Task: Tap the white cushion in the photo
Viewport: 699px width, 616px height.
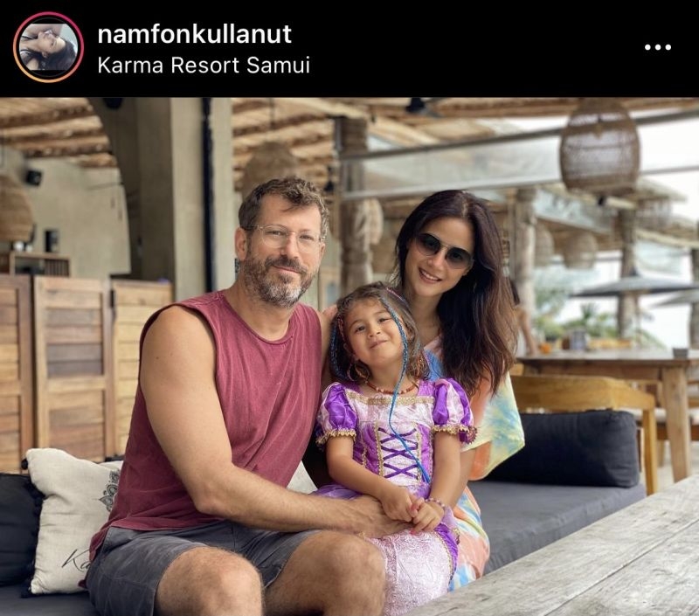Action: click(72, 519)
